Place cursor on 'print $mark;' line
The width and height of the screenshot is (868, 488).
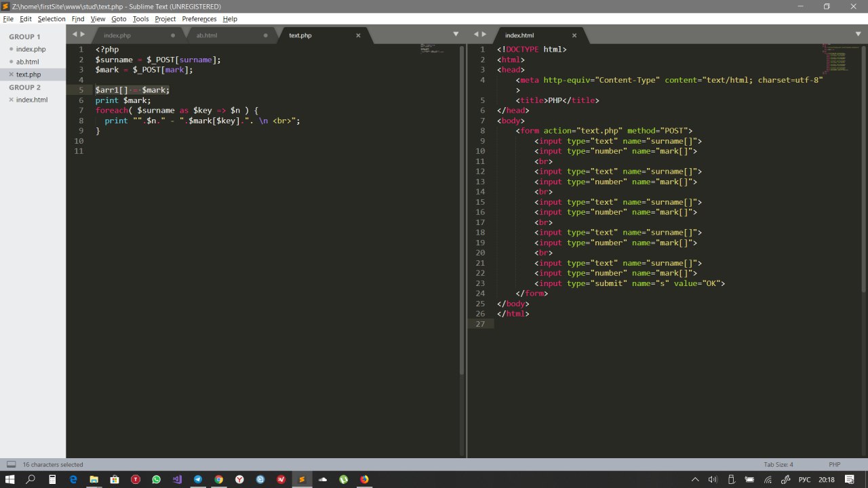point(123,100)
